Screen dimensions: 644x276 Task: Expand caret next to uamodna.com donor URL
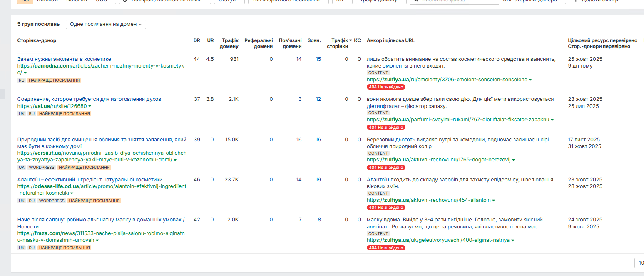(25, 73)
